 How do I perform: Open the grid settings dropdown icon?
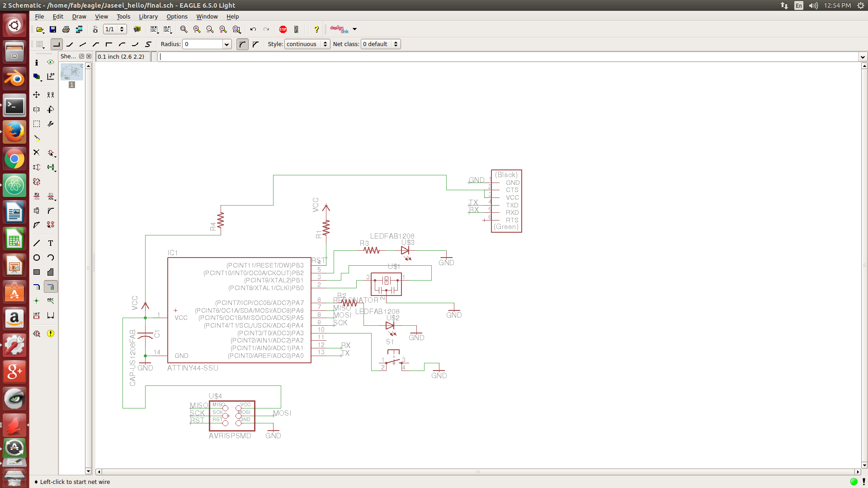[40, 44]
